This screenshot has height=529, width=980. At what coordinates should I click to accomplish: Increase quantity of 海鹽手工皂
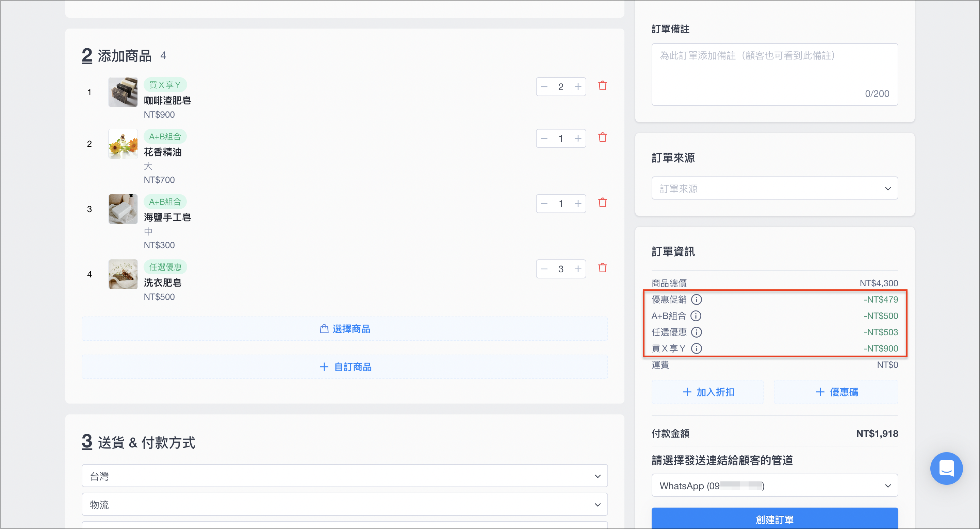[x=578, y=204]
